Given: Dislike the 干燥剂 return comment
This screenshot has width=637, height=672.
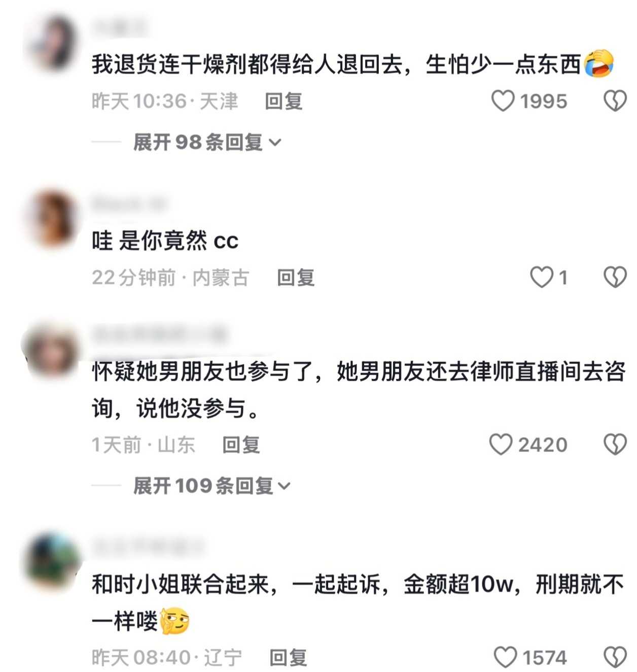Looking at the screenshot, I should pyautogui.click(x=615, y=101).
